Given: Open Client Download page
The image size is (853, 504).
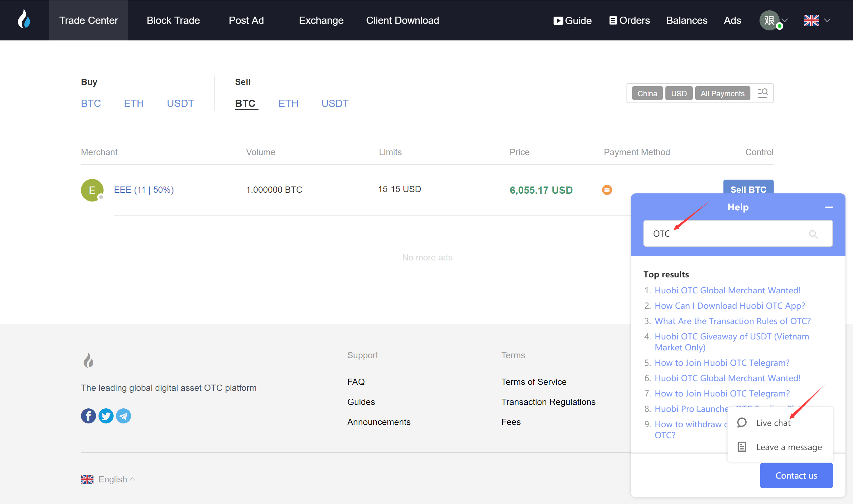Looking at the screenshot, I should (403, 20).
